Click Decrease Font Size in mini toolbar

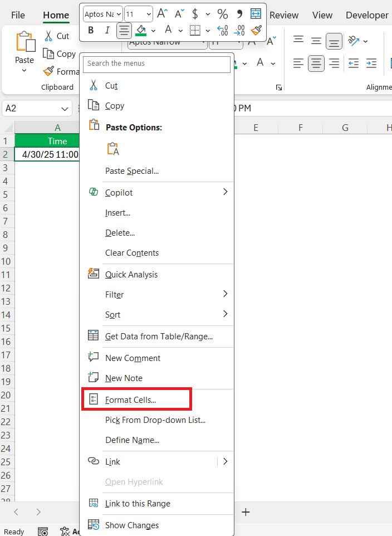(179, 14)
